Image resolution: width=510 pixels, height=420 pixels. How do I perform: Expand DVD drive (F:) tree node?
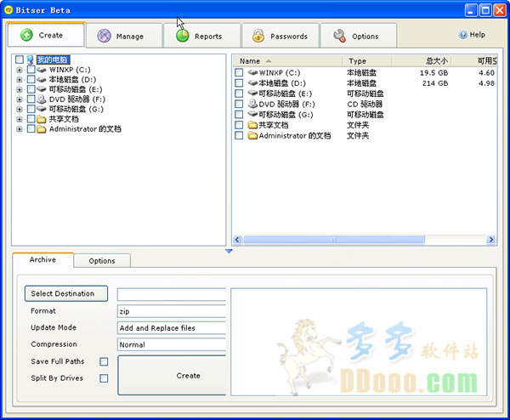click(x=20, y=99)
